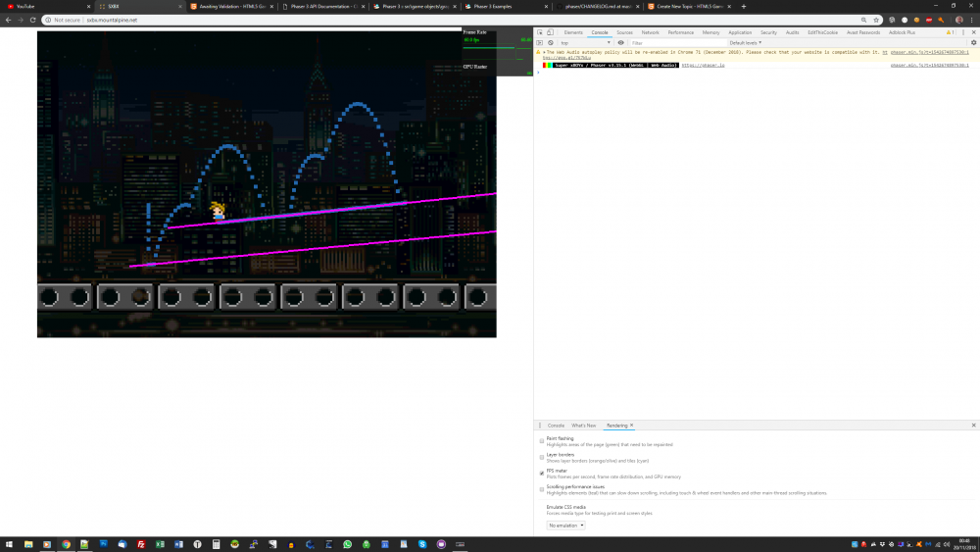Open Excel from the taskbar
Image resolution: width=980 pixels, height=552 pixels.
coord(160,544)
